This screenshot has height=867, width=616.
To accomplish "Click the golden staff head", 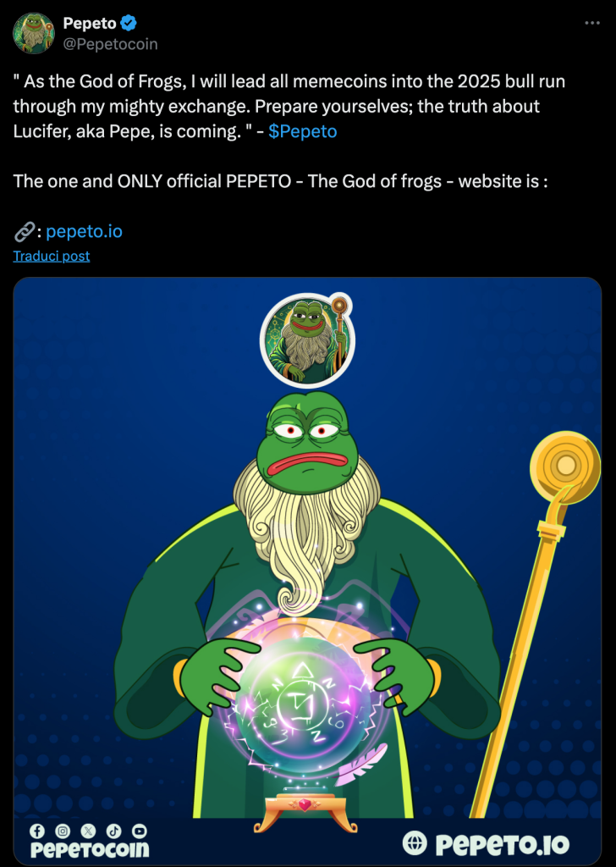I will point(564,467).
